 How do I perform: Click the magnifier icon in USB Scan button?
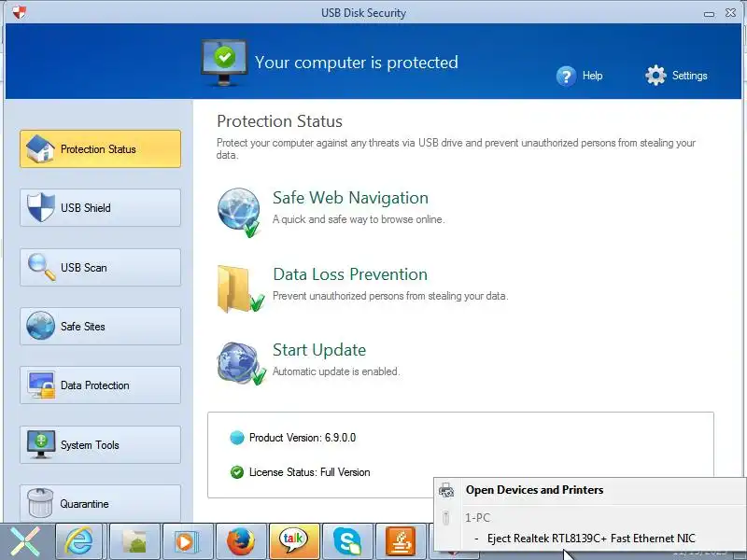(42, 267)
